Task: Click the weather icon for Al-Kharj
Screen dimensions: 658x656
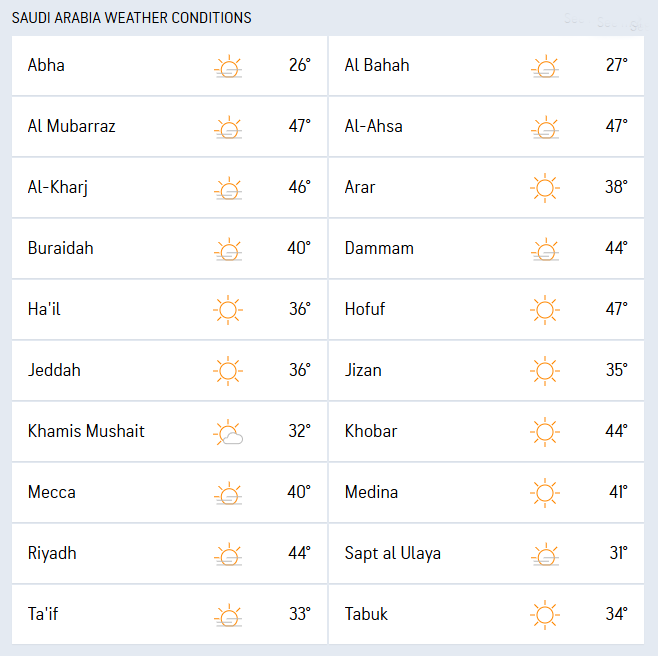Action: tap(228, 188)
